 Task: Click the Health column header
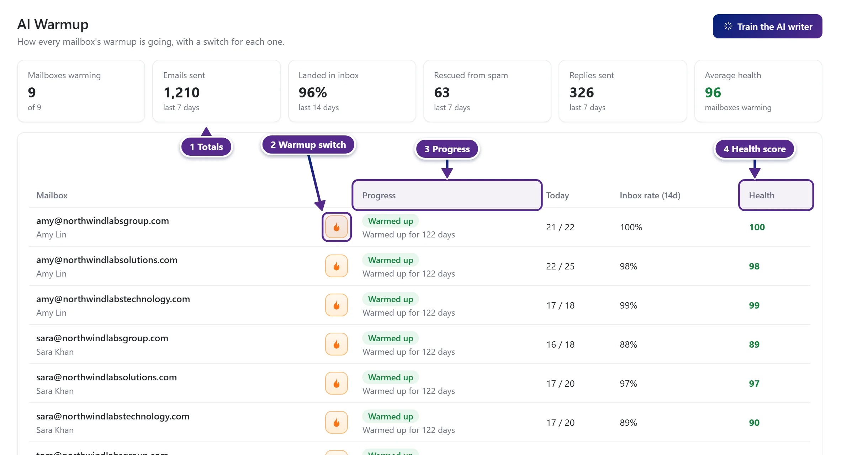pyautogui.click(x=762, y=196)
